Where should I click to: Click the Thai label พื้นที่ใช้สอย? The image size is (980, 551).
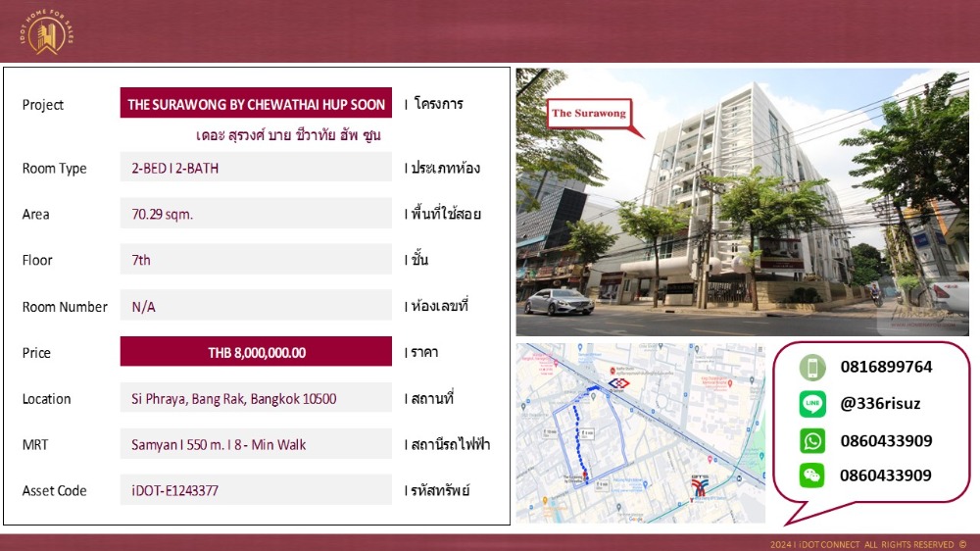(x=446, y=214)
